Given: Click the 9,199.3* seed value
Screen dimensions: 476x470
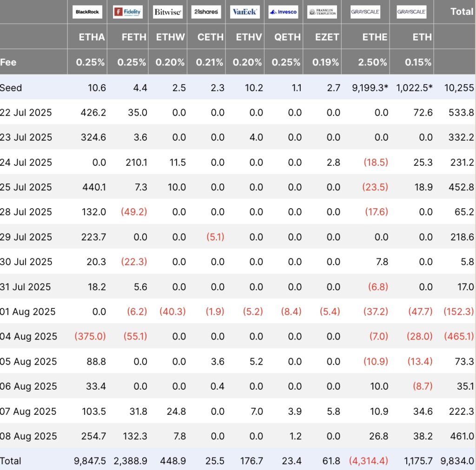Looking at the screenshot, I should 370,88.
